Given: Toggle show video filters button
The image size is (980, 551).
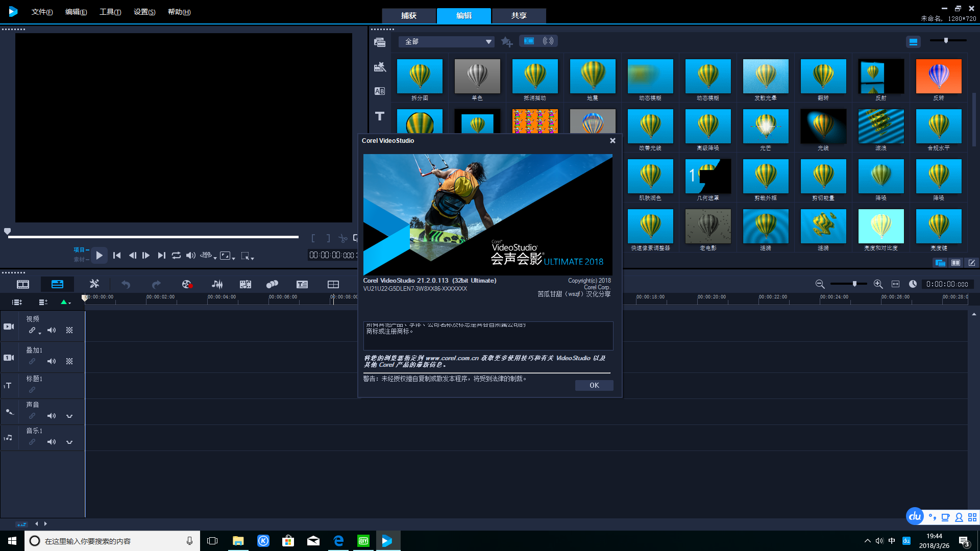Looking at the screenshot, I should click(x=529, y=41).
